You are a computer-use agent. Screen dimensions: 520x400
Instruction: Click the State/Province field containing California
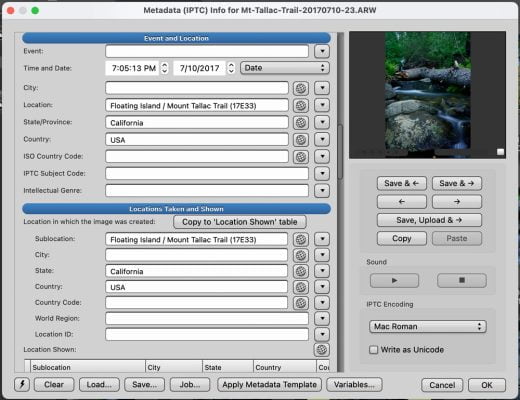click(x=197, y=123)
